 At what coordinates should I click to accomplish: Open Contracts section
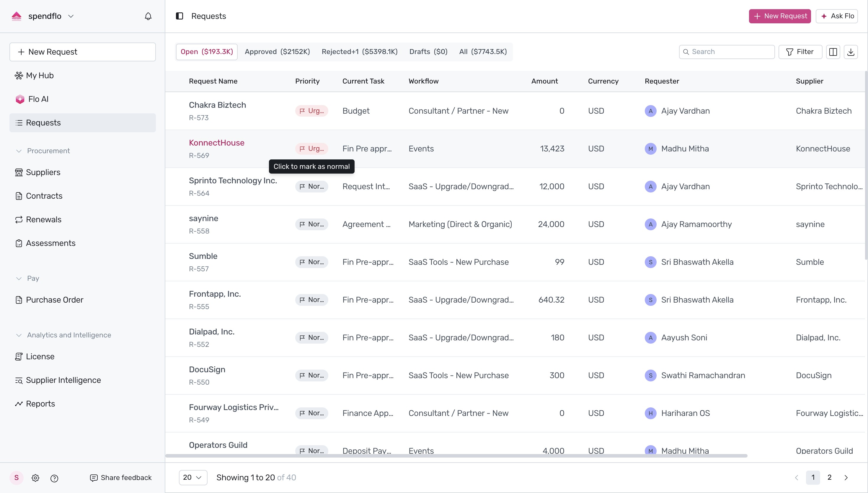pyautogui.click(x=83, y=196)
